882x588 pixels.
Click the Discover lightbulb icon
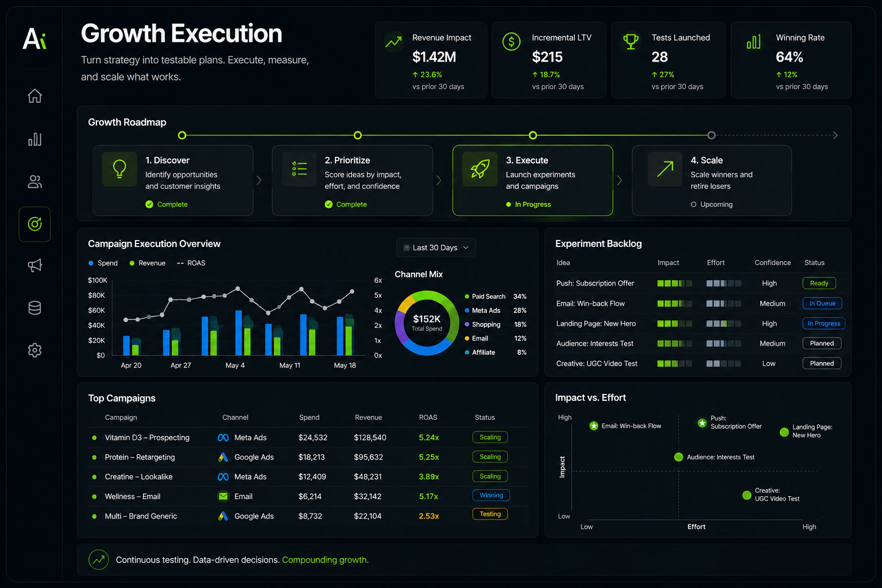[x=119, y=169]
